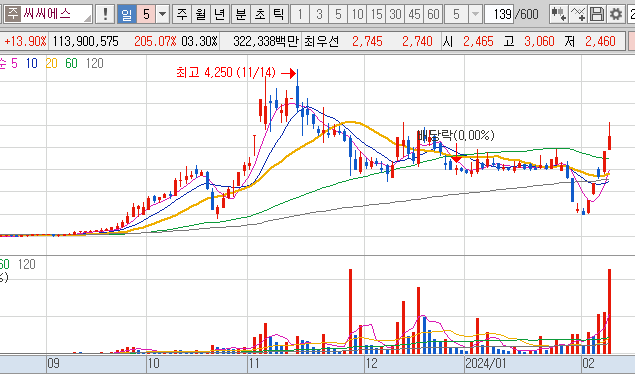Click the 주 stock-type icon beside 씨씨에스

pyautogui.click(x=13, y=14)
